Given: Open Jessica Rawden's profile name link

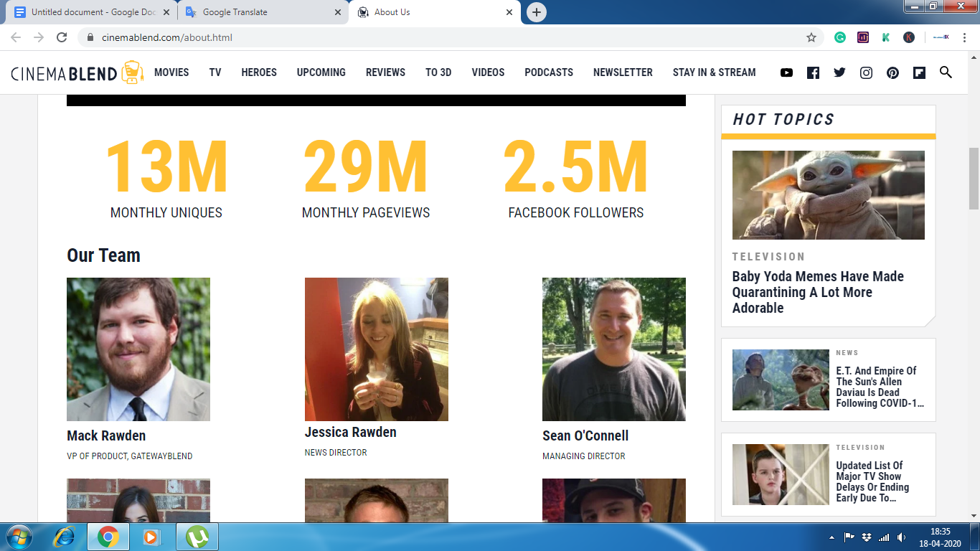Looking at the screenshot, I should [x=350, y=432].
